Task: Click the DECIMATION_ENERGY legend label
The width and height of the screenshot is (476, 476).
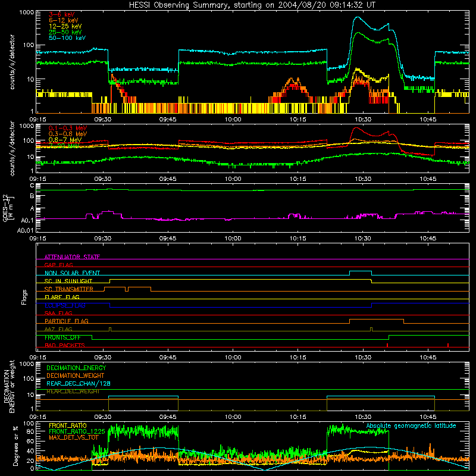Action: tap(76, 368)
